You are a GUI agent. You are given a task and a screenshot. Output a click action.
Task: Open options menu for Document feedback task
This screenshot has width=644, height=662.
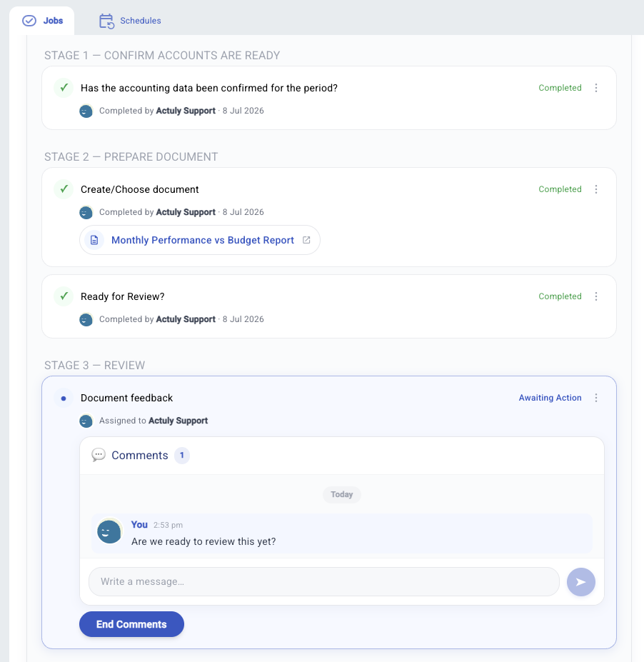pos(596,398)
